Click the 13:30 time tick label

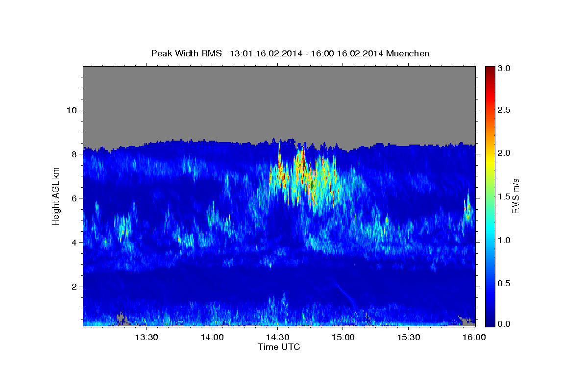click(x=147, y=337)
